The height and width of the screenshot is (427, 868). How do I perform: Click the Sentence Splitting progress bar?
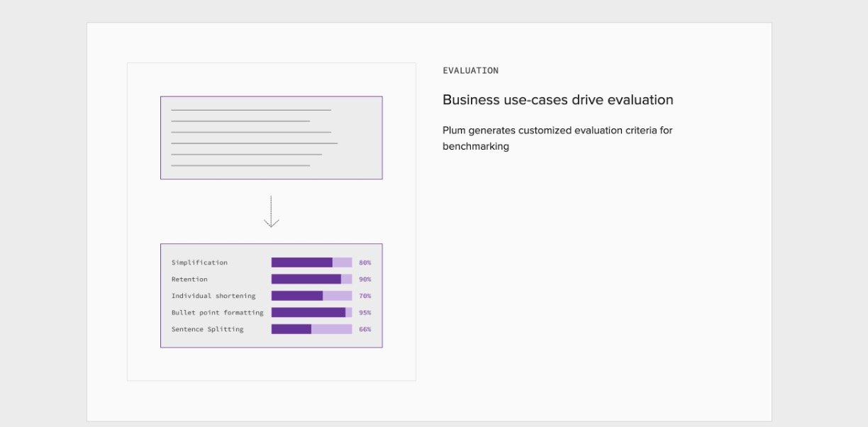(x=311, y=329)
